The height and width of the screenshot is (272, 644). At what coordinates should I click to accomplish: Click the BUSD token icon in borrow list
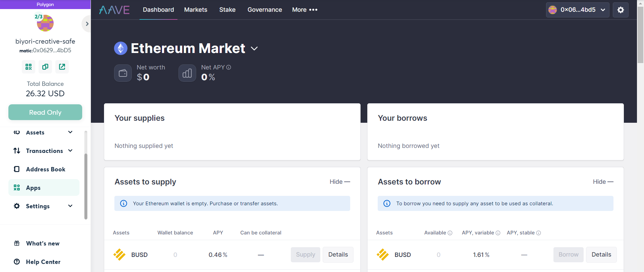pos(383,255)
